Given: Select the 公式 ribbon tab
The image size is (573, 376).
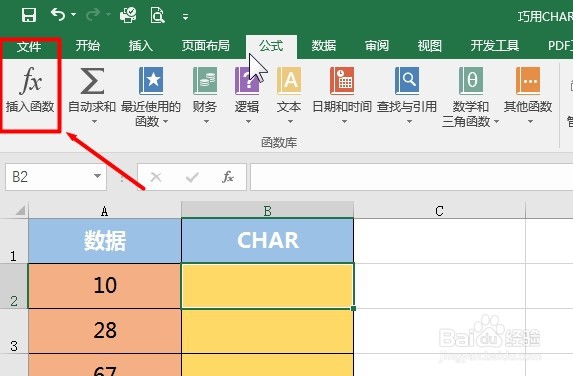Looking at the screenshot, I should 271,46.
